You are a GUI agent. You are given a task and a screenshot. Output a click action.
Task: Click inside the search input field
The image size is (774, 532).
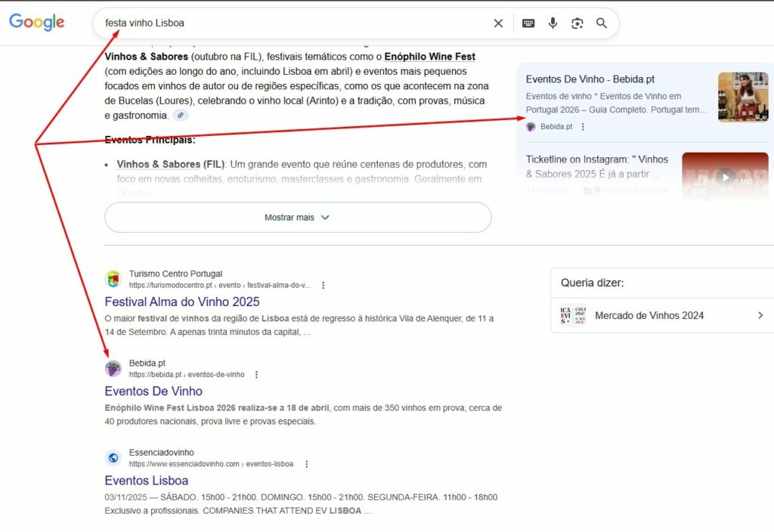tap(227, 23)
